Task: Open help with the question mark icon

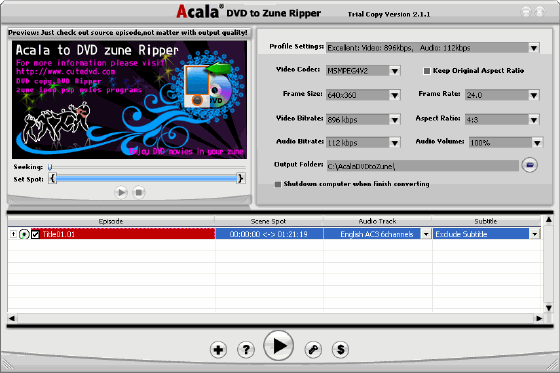Action: pyautogui.click(x=246, y=349)
